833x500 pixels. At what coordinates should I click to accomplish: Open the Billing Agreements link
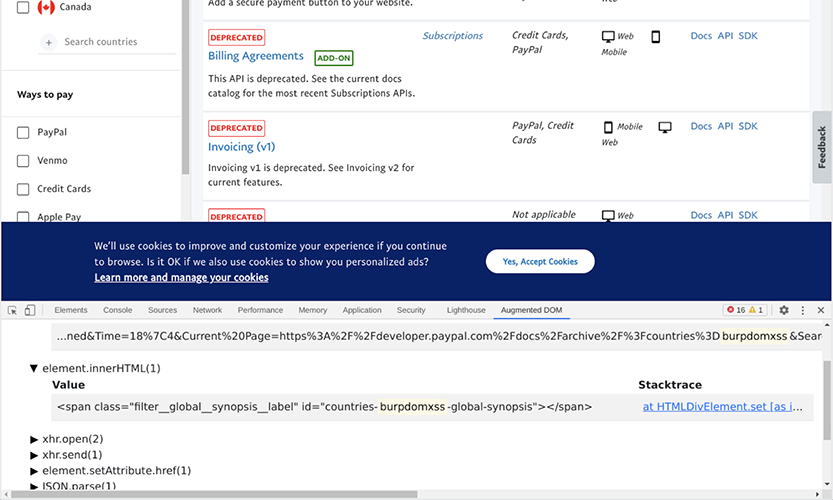point(256,56)
